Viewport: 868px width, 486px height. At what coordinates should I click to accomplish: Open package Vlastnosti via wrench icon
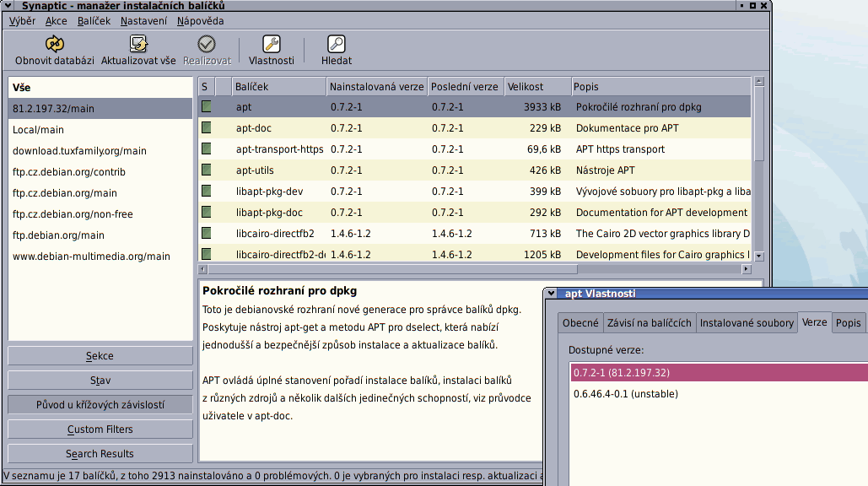271,44
